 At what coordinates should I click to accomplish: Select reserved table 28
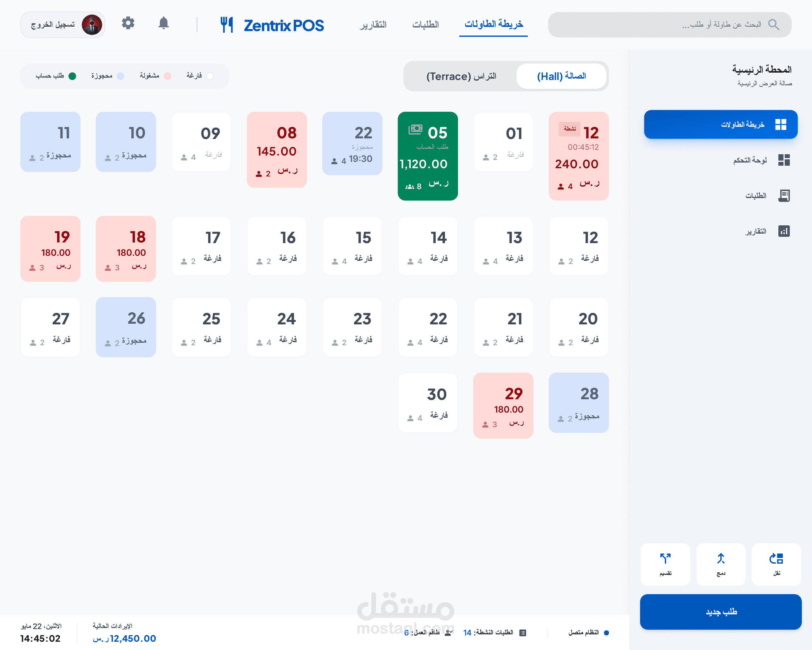click(x=579, y=403)
